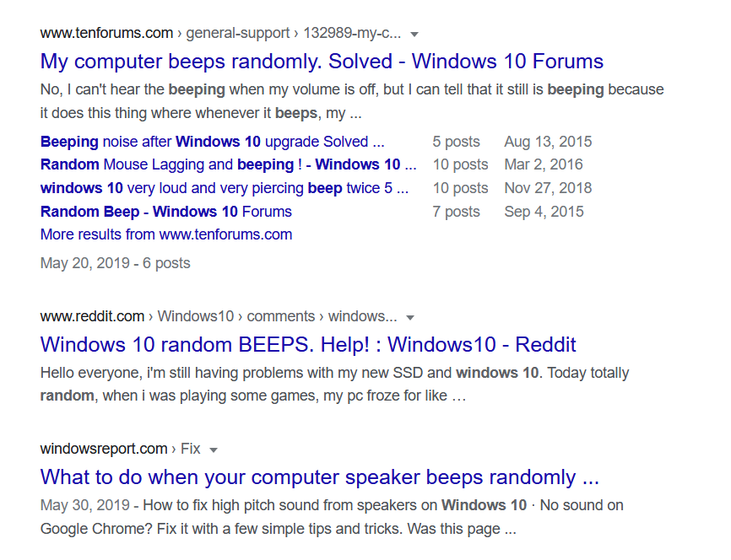The height and width of the screenshot is (560, 731).
Task: Open "Beeping noise after Windows 10 upgrade" sitelink
Action: click(212, 142)
